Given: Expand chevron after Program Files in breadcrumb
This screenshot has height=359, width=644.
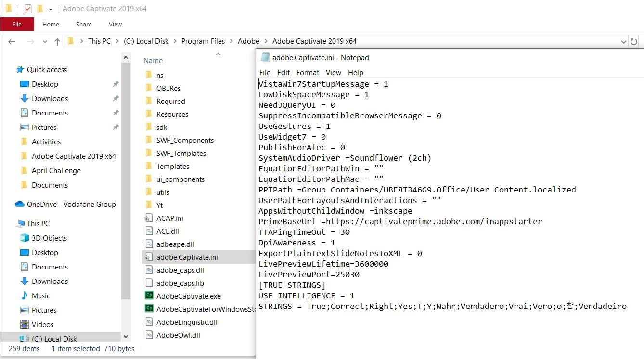Looking at the screenshot, I should [232, 41].
